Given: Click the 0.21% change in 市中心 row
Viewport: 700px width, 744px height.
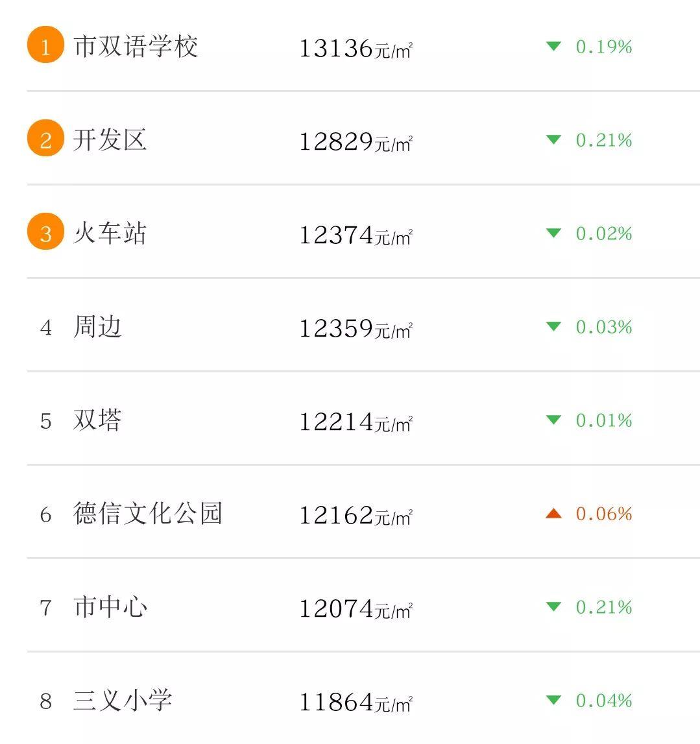Looking at the screenshot, I should [604, 607].
